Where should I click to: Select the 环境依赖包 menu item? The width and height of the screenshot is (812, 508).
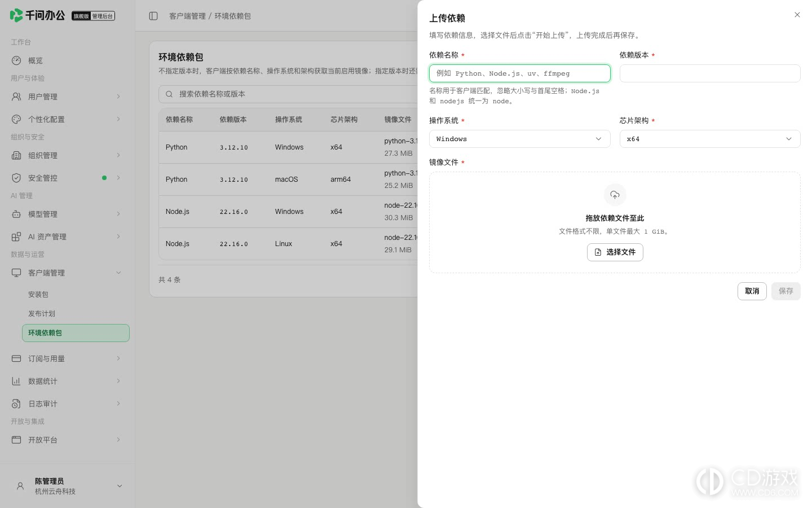(76, 333)
